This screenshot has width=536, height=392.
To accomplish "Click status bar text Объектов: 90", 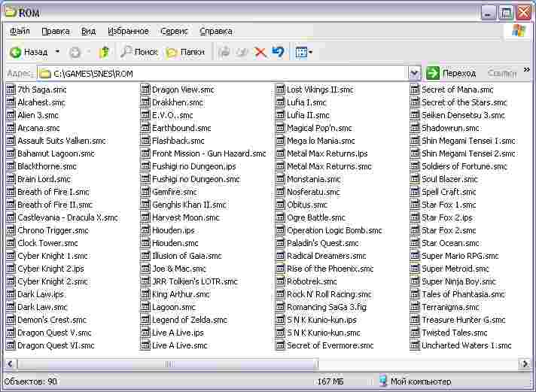I will coord(30,381).
